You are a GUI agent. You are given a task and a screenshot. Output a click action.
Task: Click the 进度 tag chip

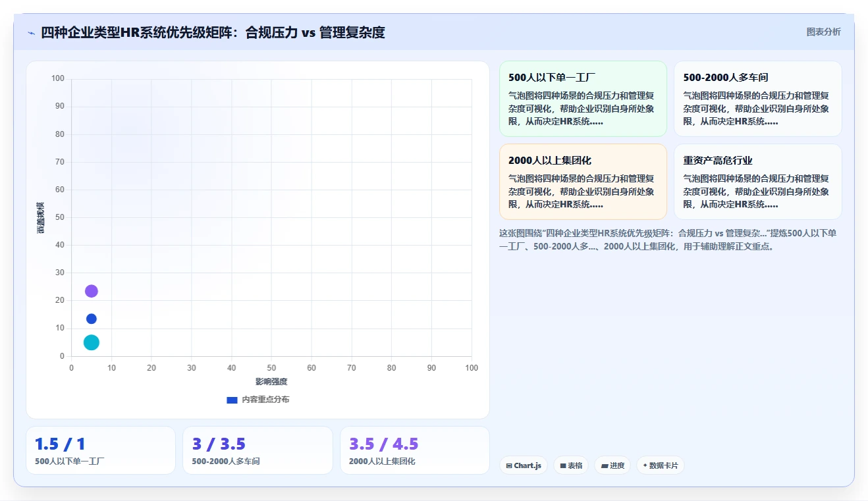[612, 465]
